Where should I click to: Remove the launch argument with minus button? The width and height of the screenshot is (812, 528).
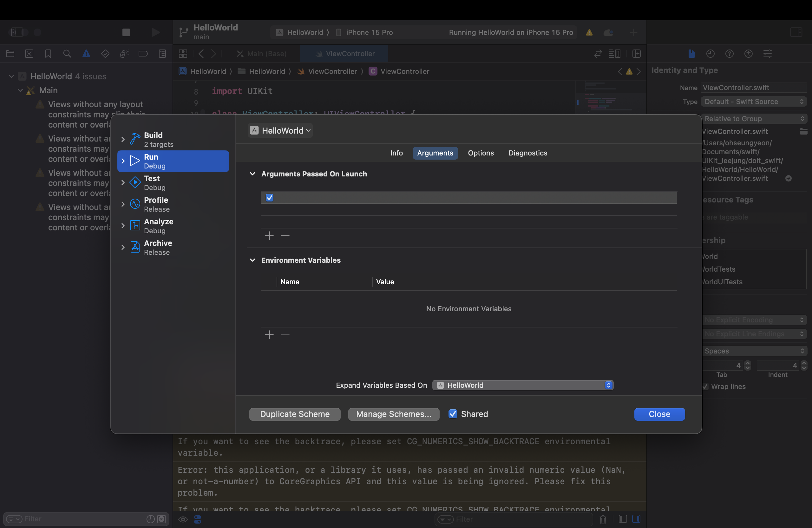(285, 235)
